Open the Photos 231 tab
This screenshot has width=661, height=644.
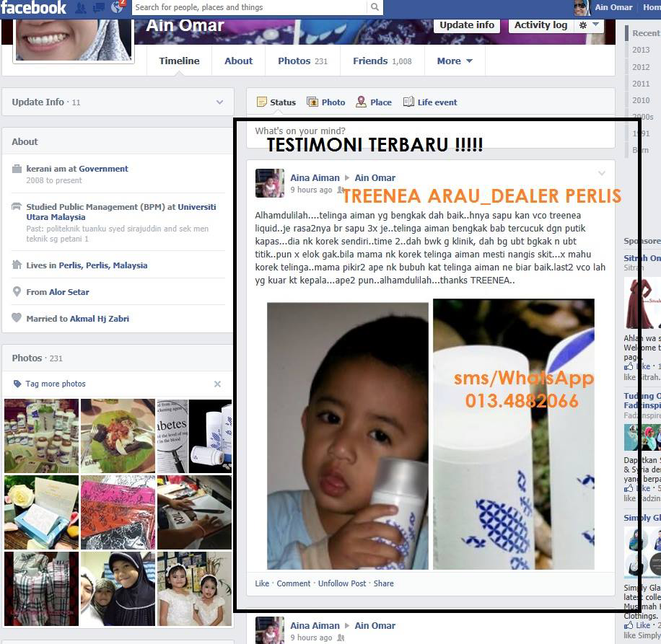(302, 61)
